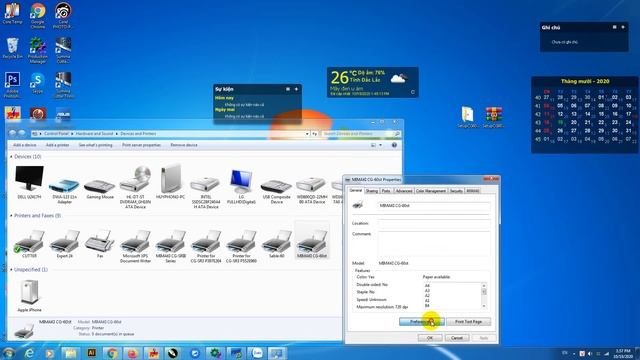640x360 pixels.
Task: Select the Gaming Mouse device icon
Action: point(100,188)
